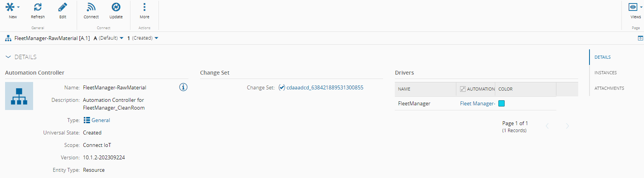Switch to the ATTACHMENTS tab

tap(609, 88)
